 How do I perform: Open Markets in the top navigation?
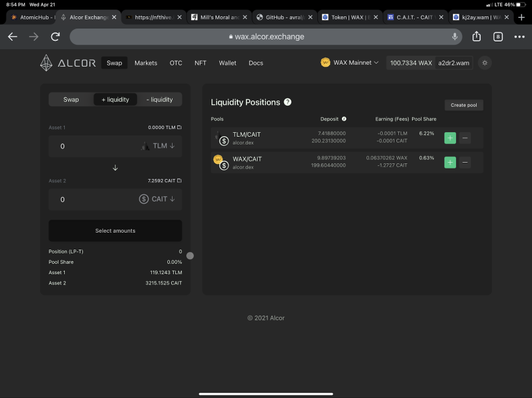[145, 63]
